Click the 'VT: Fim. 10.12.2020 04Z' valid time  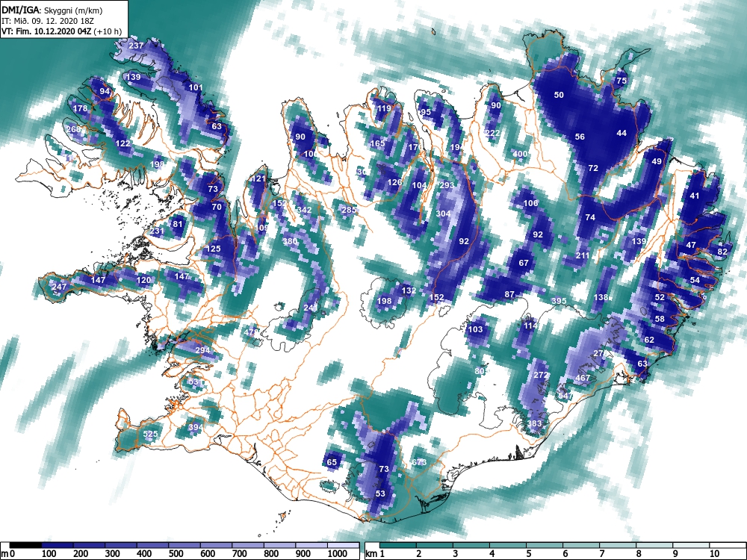(46, 31)
